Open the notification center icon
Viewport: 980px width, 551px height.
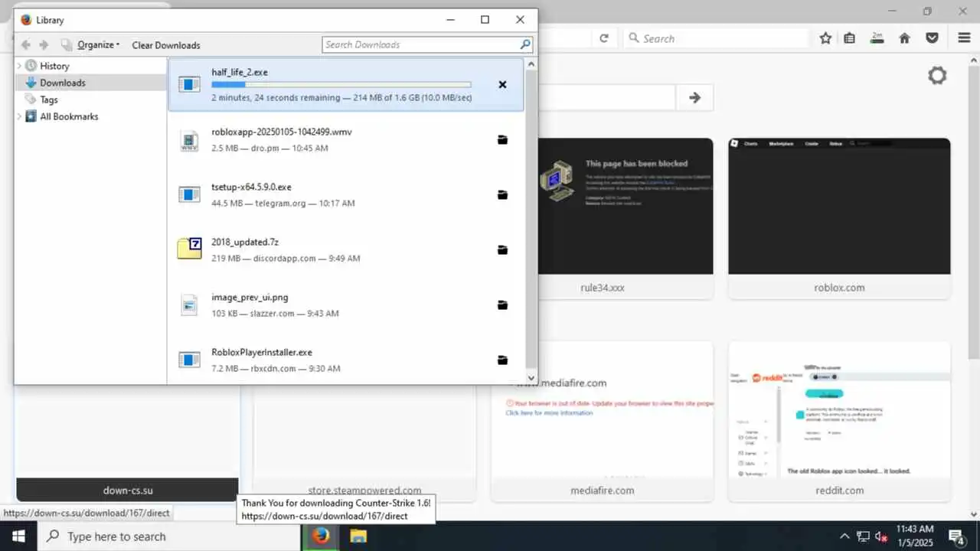click(956, 536)
